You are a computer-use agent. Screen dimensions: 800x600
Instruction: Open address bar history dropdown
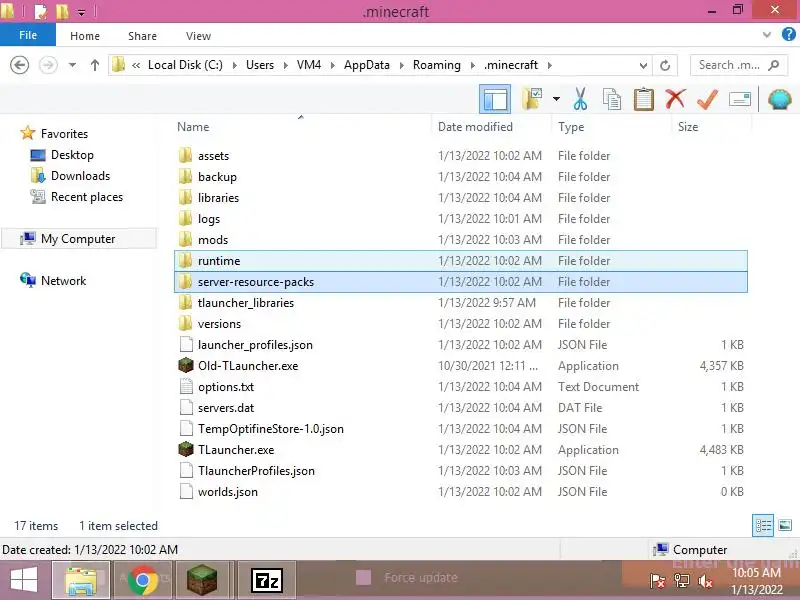pos(643,65)
